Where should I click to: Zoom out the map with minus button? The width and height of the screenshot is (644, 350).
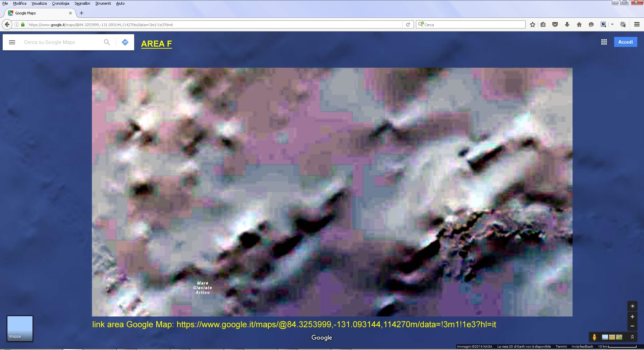[632, 326]
